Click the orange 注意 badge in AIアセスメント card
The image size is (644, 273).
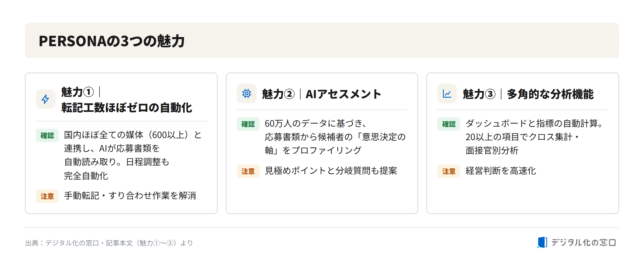point(248,171)
